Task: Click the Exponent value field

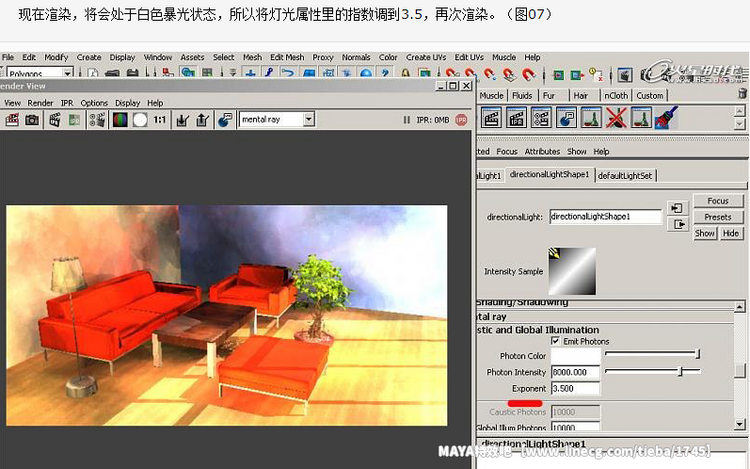Action: pyautogui.click(x=575, y=388)
